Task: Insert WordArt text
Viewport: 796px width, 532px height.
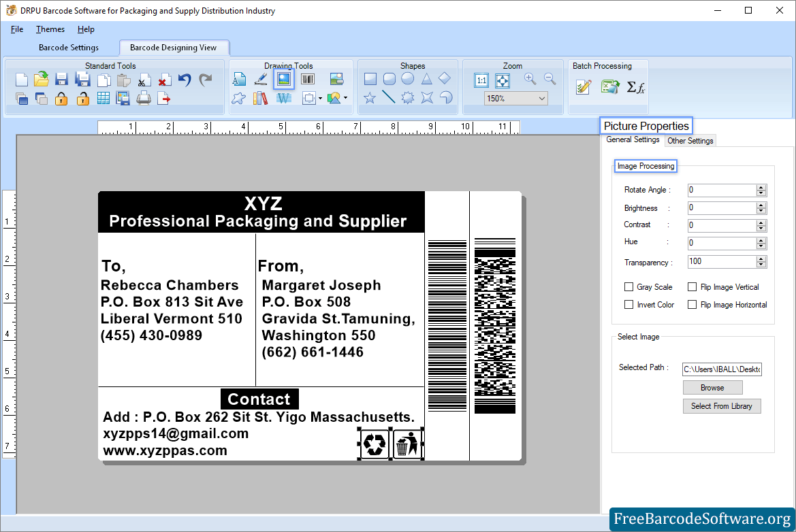Action: (284, 98)
